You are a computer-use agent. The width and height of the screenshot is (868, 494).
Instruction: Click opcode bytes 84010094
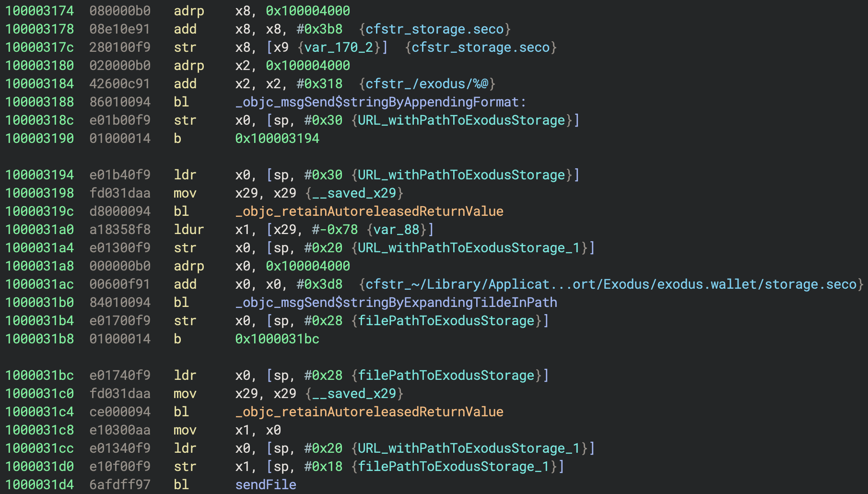pos(120,302)
